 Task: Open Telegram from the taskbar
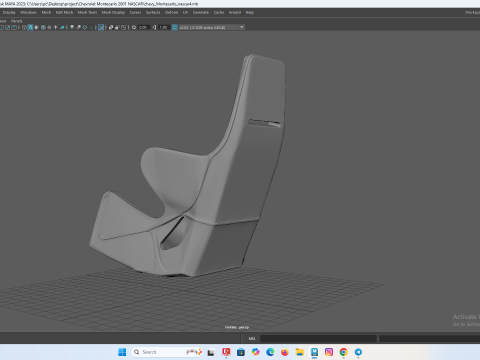pos(358,352)
